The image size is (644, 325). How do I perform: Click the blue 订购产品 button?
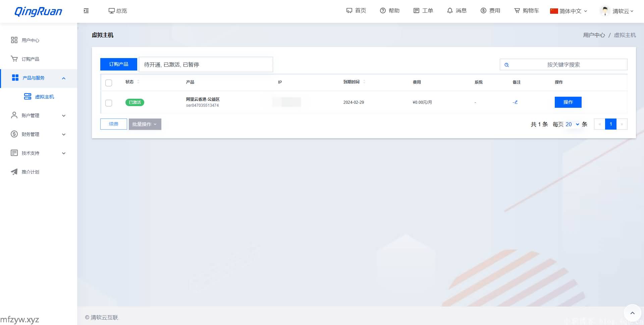[118, 64]
